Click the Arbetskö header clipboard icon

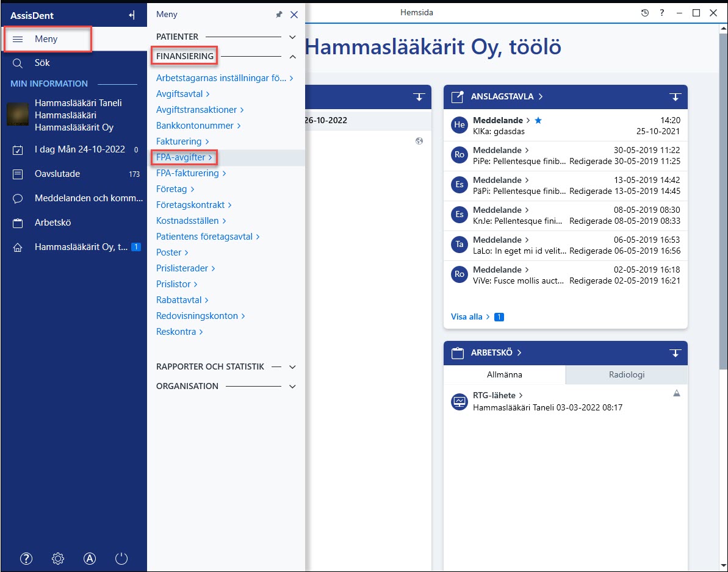[x=457, y=353]
